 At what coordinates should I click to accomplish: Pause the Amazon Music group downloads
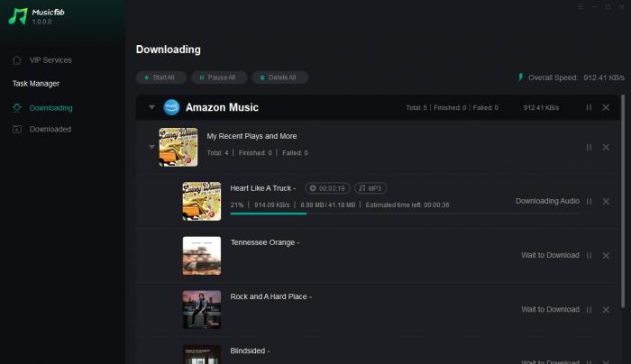(589, 107)
